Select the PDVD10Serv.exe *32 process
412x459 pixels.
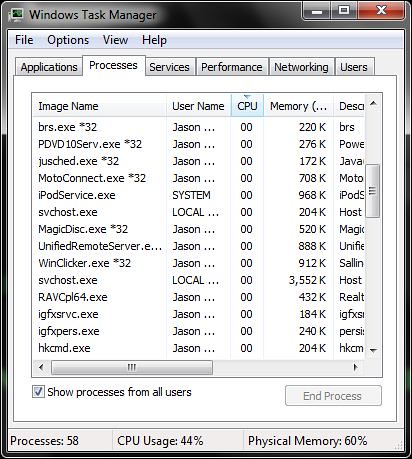pos(199,144)
